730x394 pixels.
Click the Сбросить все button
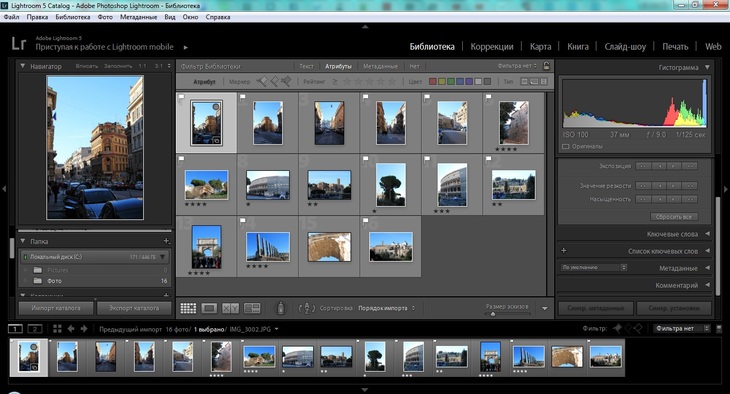pos(674,217)
